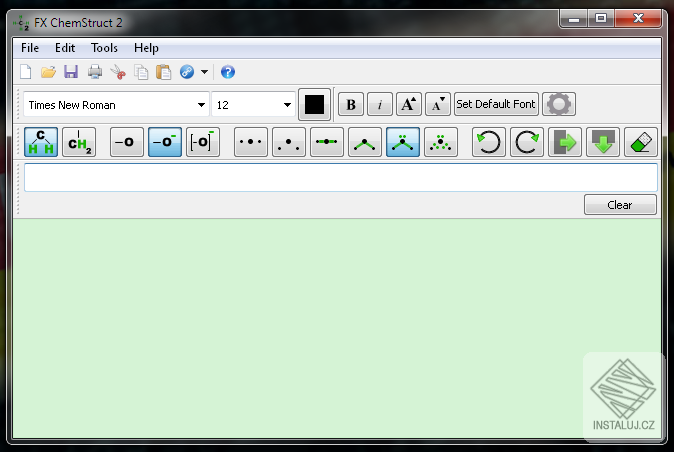Click the green structure drawing canvas
This screenshot has width=674, height=452.
(x=337, y=329)
